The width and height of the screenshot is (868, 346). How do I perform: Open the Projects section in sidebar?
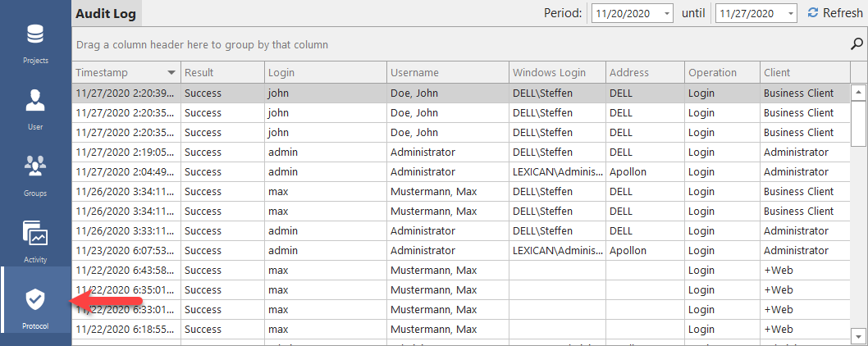(35, 43)
